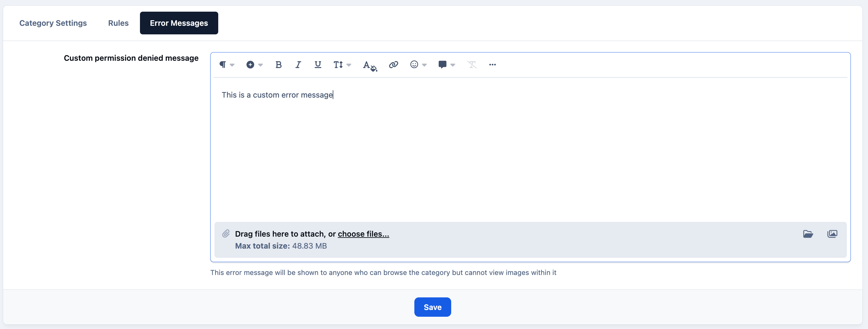The height and width of the screenshot is (329, 868).
Task: Open the emoji smiley picker
Action: [x=414, y=64]
